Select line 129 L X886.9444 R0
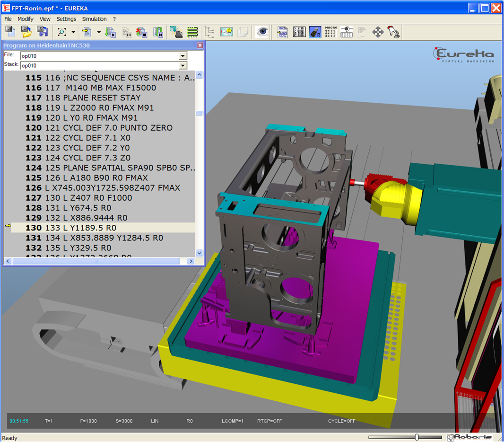The image size is (504, 442). pos(100,218)
